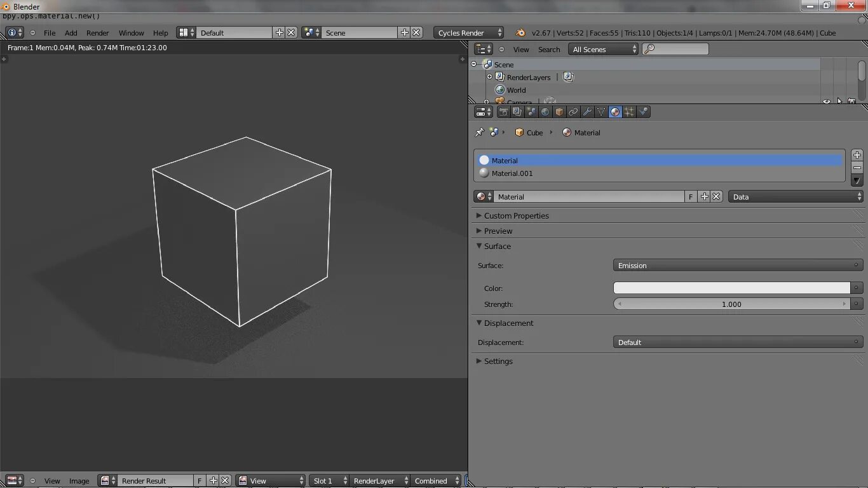Click the emission Color swatch
Screen dimensions: 868x488
731,288
